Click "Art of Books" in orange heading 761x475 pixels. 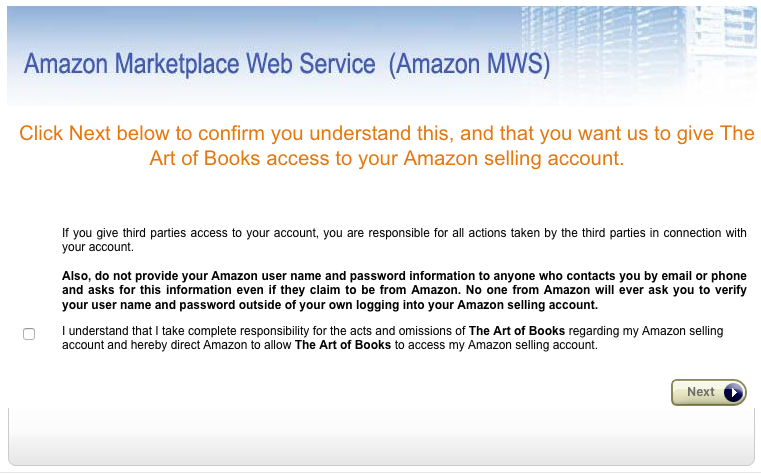click(x=205, y=159)
